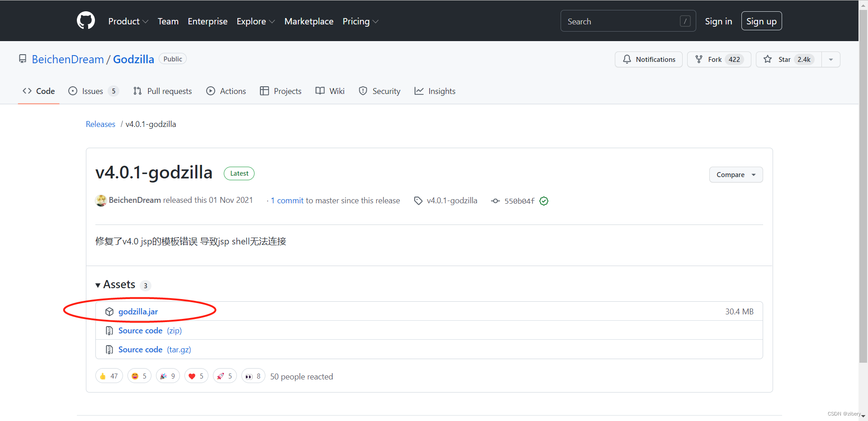Open the Godzilla repository link

click(x=133, y=59)
